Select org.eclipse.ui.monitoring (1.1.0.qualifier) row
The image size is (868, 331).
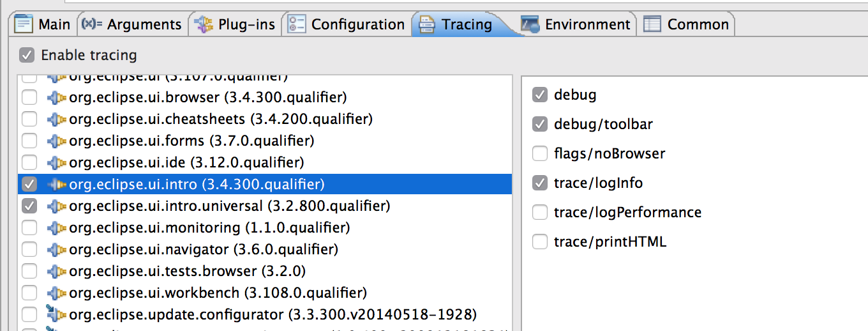264,228
